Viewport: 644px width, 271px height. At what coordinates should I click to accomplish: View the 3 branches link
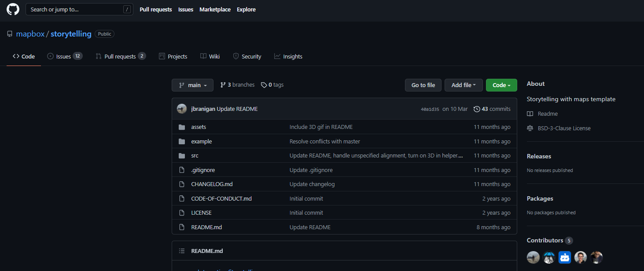tap(237, 85)
